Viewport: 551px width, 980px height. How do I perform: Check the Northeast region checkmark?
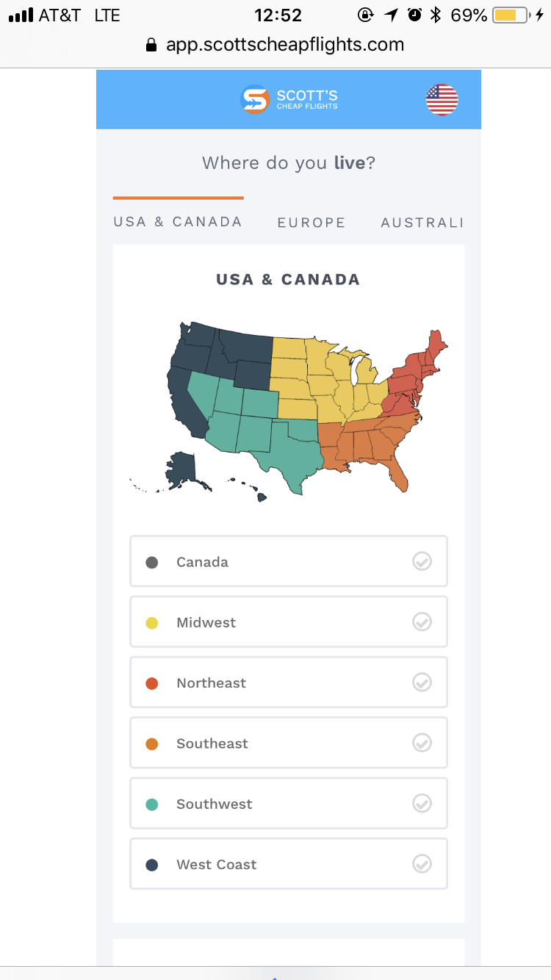pos(422,682)
